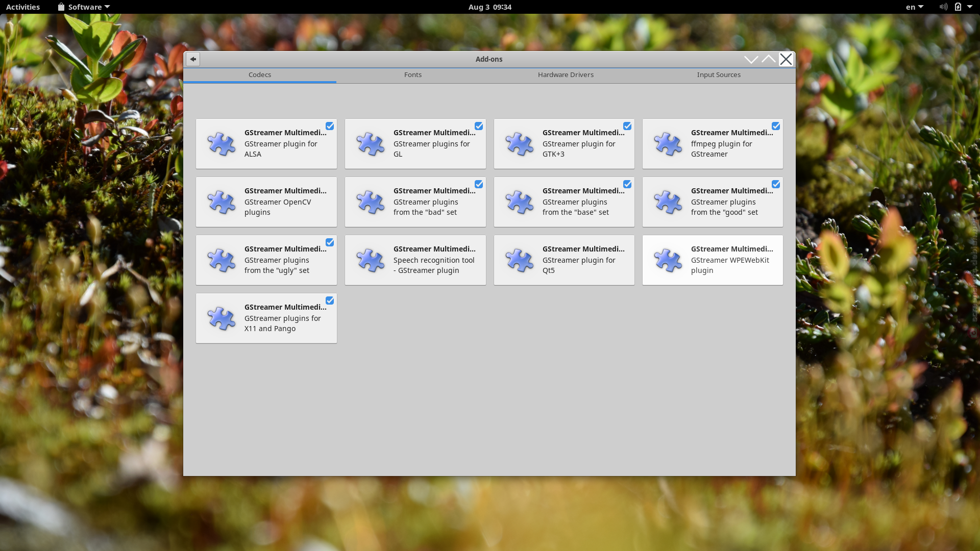Open "GStreamer plugin for ALSA" details
Image resolution: width=980 pixels, height=551 pixels.
coord(266,144)
